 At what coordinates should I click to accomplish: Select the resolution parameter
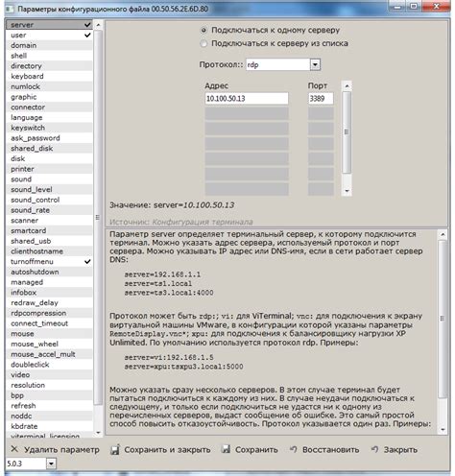click(50, 385)
